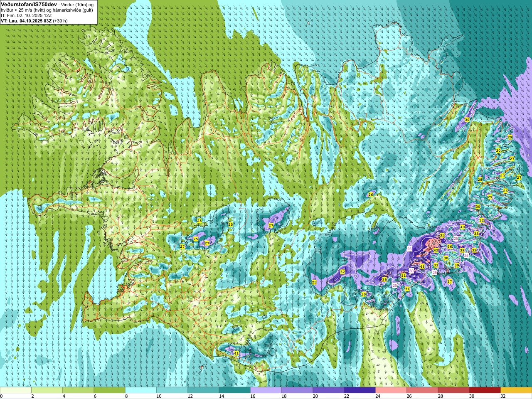Pick the 12–14 teal legend swatch
This screenshot has width=532, height=399.
point(203,390)
